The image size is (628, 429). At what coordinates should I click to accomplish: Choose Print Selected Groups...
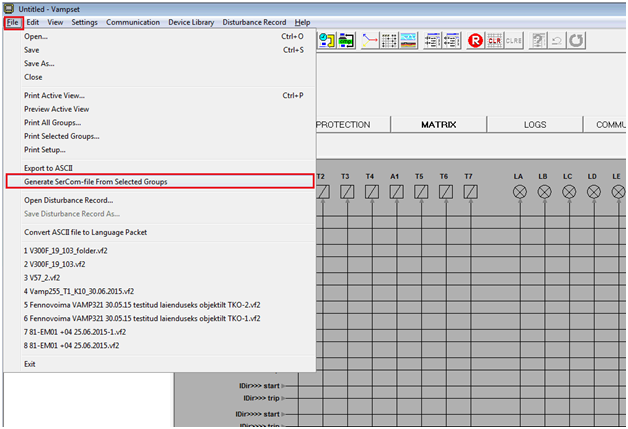pyautogui.click(x=160, y=137)
